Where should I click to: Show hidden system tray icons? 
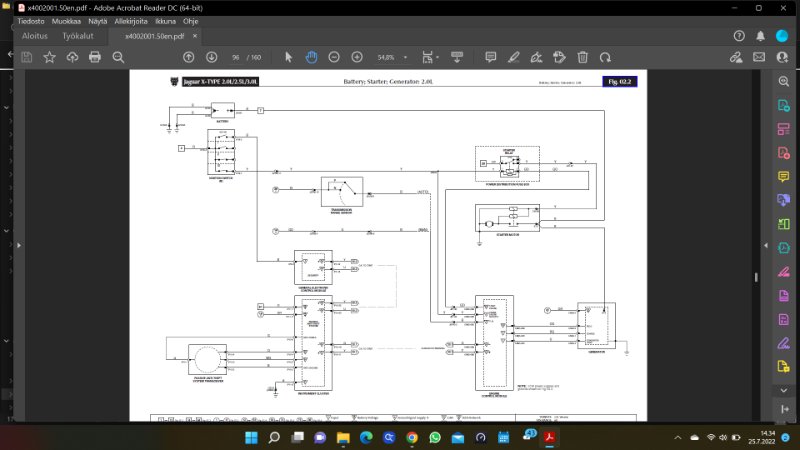(678, 438)
